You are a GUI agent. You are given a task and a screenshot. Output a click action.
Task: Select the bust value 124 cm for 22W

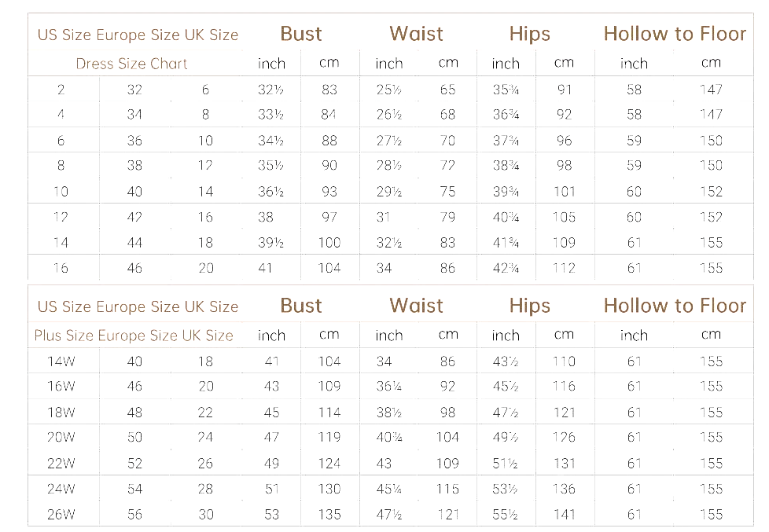329,464
